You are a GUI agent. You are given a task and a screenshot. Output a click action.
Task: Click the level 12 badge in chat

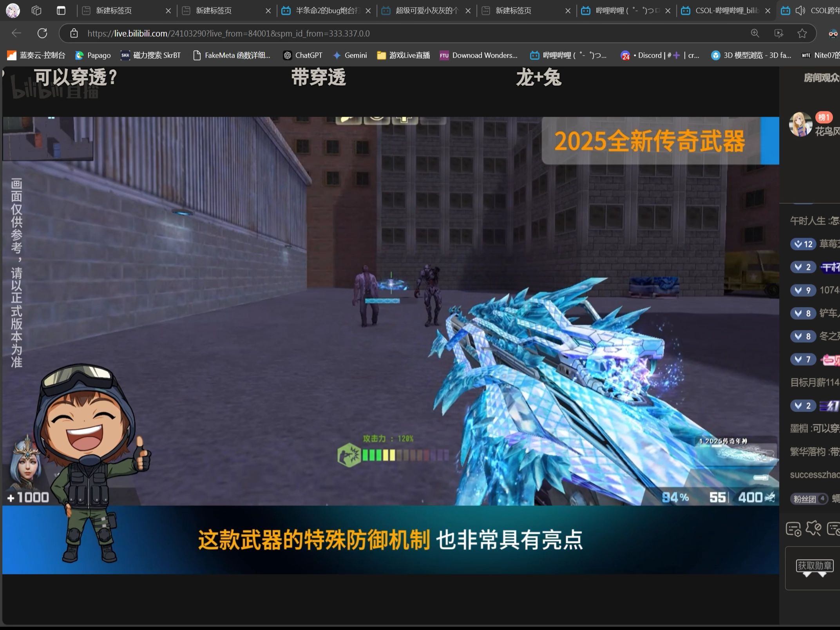click(x=803, y=244)
